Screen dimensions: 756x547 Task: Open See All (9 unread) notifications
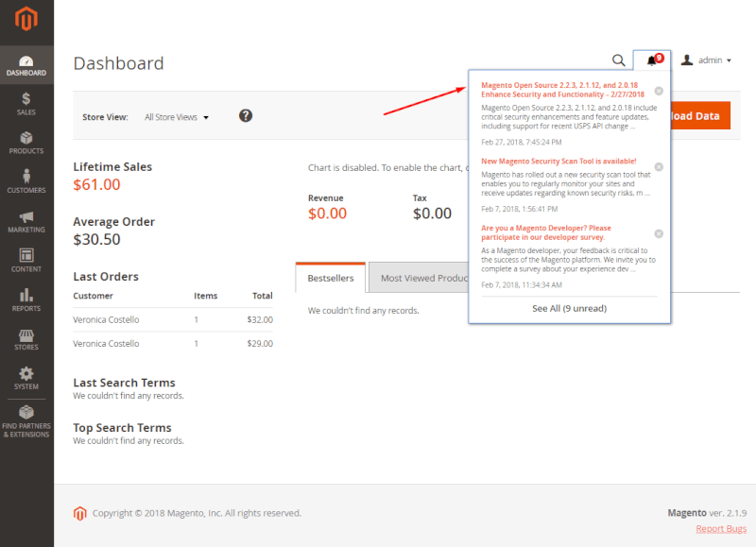(570, 308)
